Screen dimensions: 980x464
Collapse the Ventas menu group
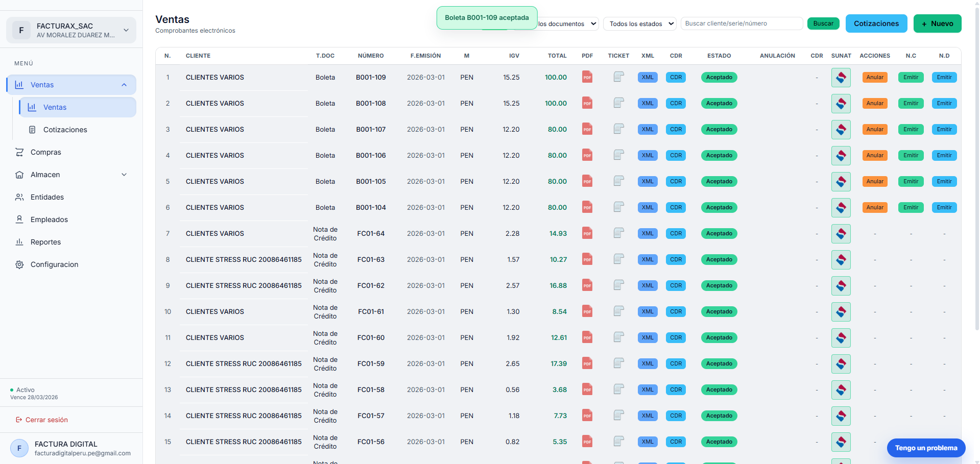click(124, 85)
